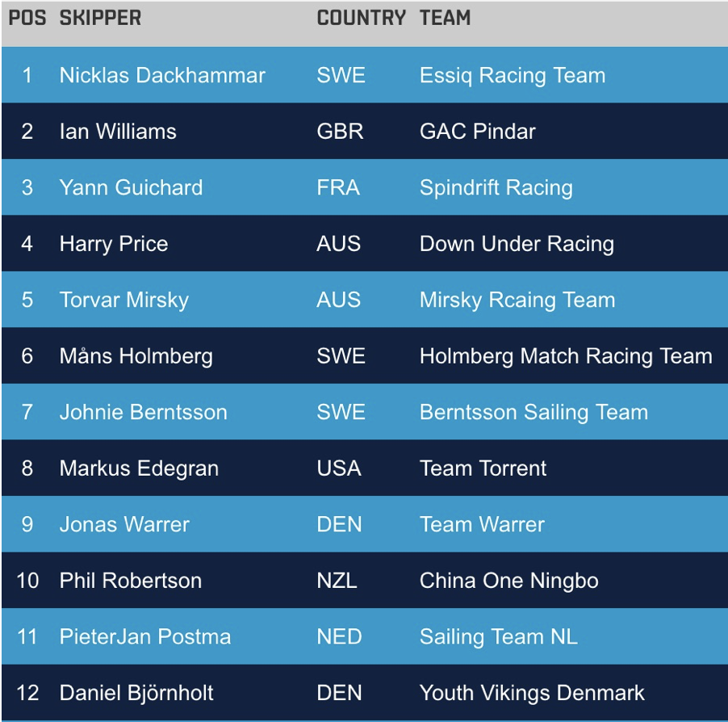The image size is (728, 722).
Task: Select skipper Nicklas Dackhammar
Action: [x=162, y=76]
